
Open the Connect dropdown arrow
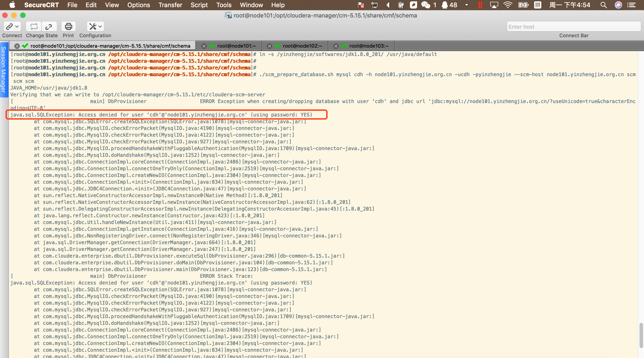[x=17, y=26]
